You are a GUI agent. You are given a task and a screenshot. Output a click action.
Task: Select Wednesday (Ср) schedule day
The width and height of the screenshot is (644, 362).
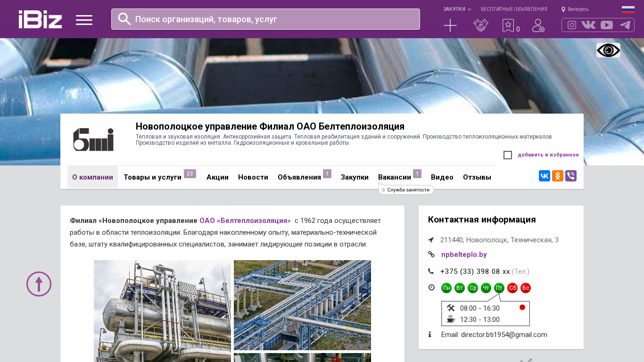coord(473,288)
